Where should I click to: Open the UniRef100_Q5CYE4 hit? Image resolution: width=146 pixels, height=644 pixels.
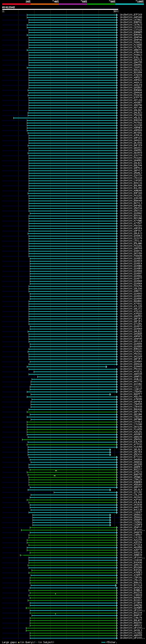131,452
